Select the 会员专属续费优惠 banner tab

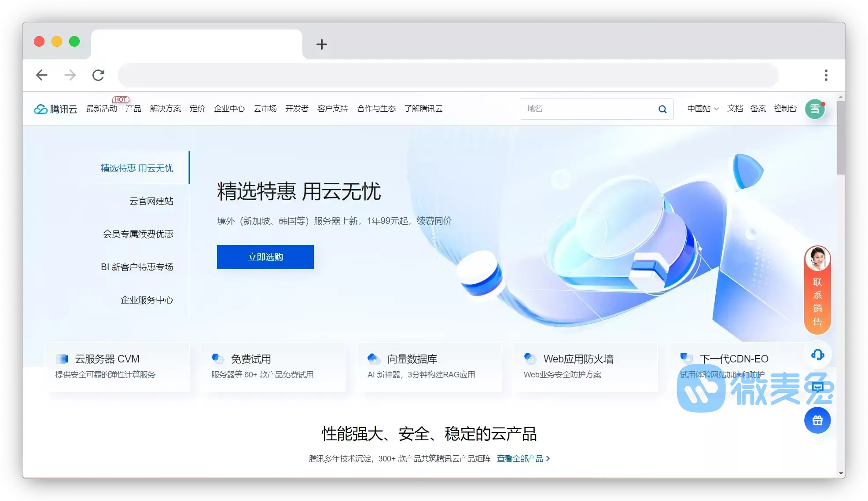point(138,234)
